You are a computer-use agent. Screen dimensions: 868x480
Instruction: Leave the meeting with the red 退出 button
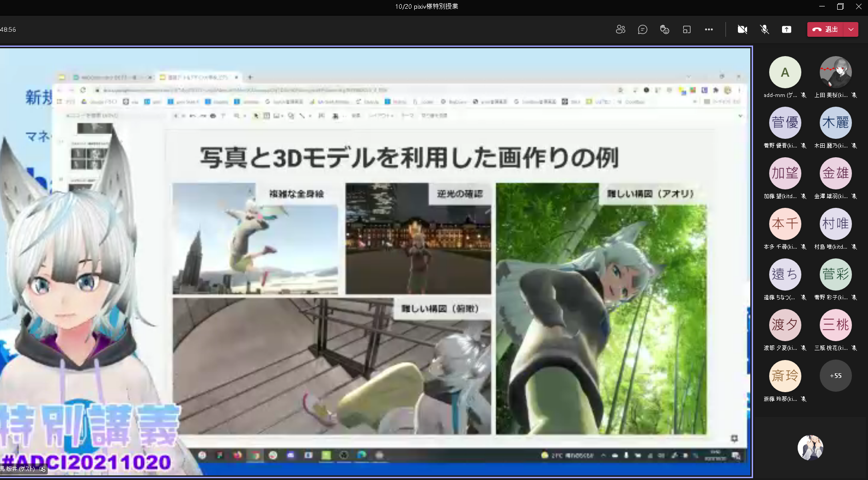pyautogui.click(x=826, y=29)
